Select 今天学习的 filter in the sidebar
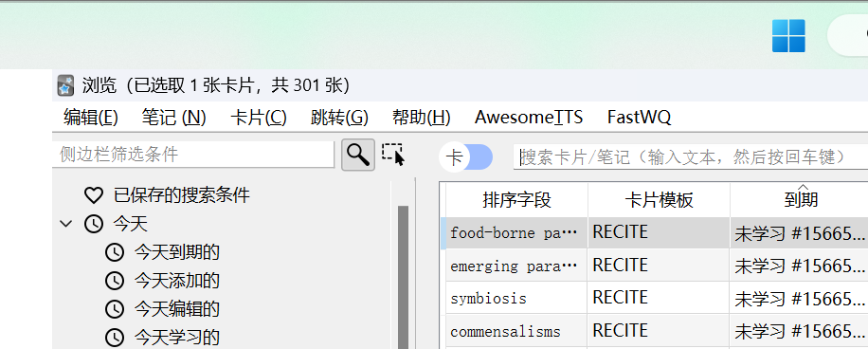The height and width of the screenshot is (349, 868). 177,337
